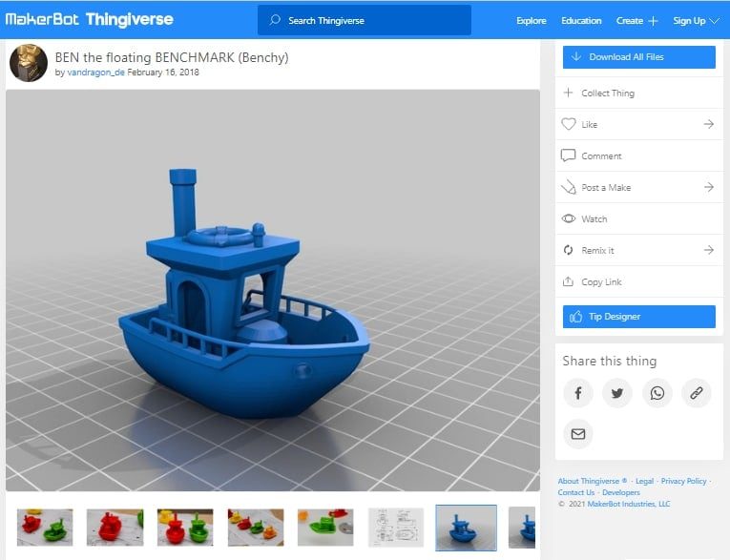730x560 pixels.
Task: Share via WhatsApp icon
Action: (x=657, y=393)
